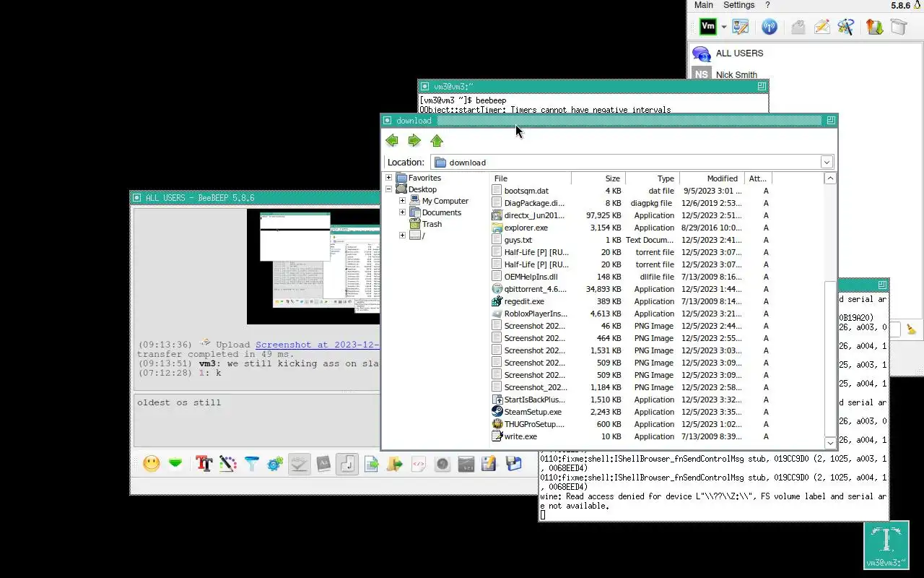Sort files by the Size column header

point(598,178)
